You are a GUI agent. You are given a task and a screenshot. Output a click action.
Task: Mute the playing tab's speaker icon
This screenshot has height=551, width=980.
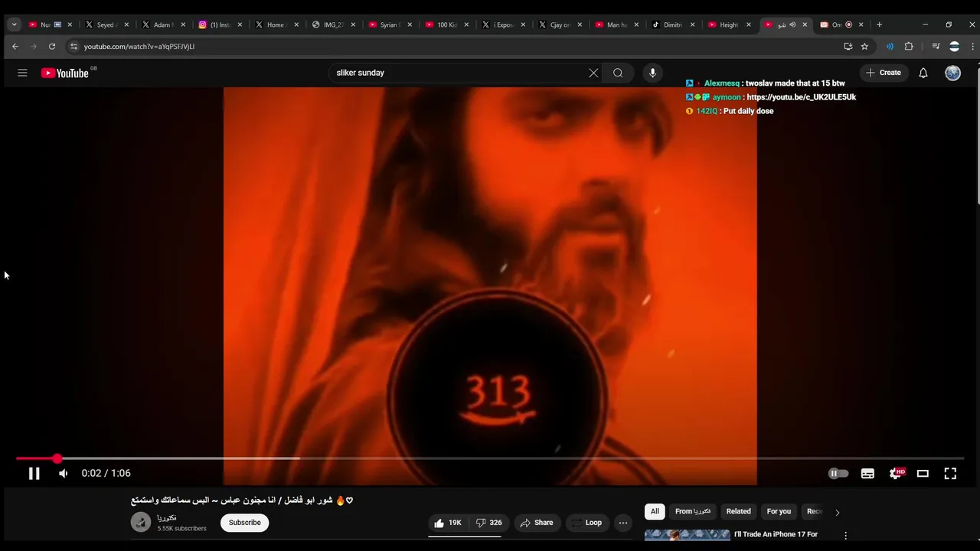click(792, 24)
